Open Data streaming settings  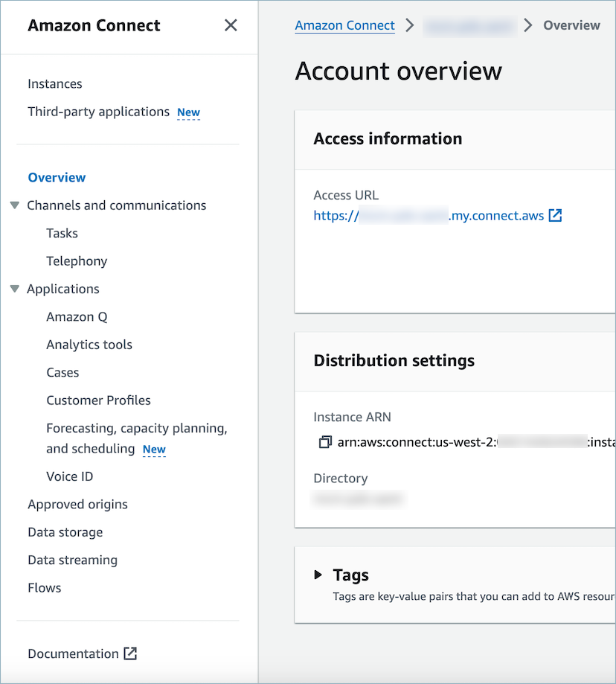click(72, 560)
